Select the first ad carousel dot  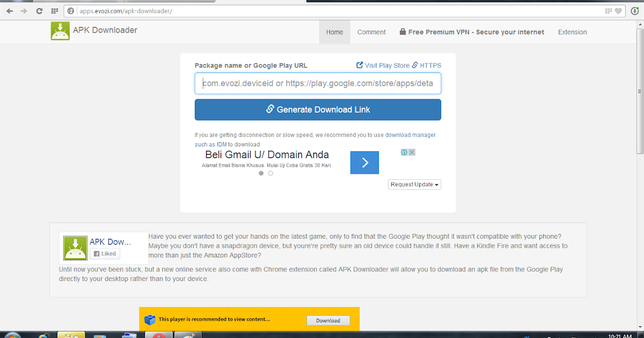(x=261, y=173)
